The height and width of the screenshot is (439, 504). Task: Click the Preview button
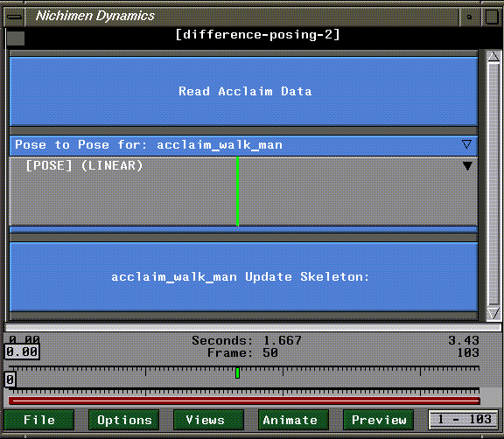[378, 420]
